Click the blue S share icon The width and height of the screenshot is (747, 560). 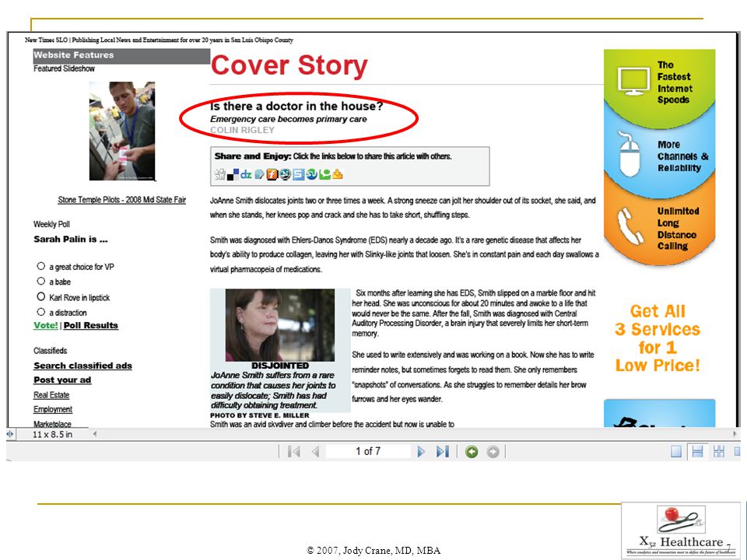[299, 174]
